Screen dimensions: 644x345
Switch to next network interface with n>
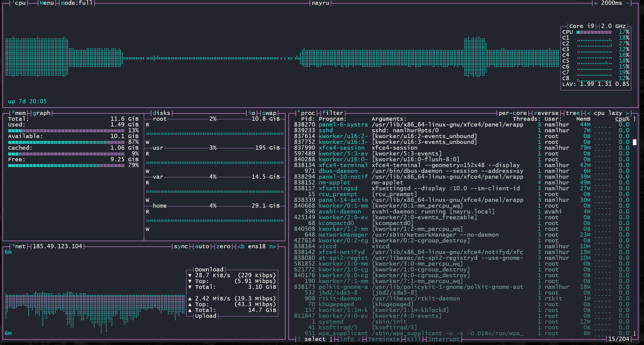click(x=273, y=246)
